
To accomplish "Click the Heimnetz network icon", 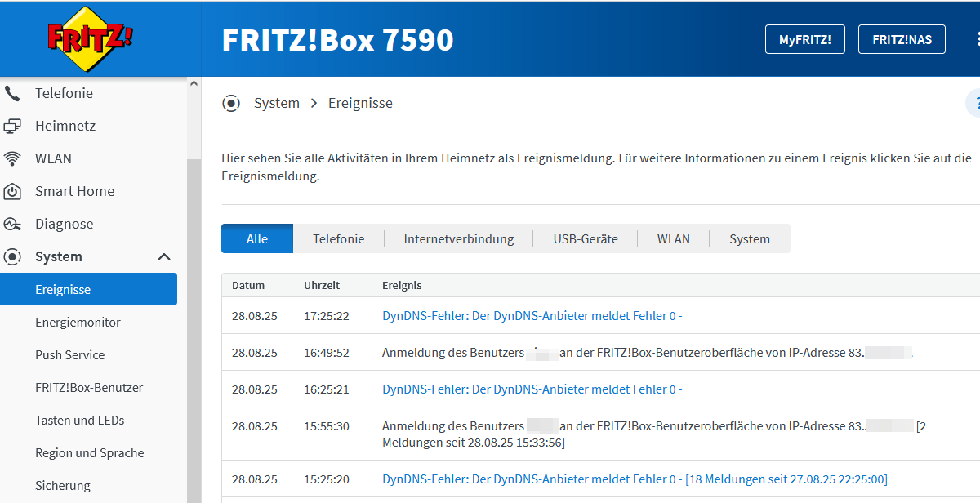I will 12,126.
